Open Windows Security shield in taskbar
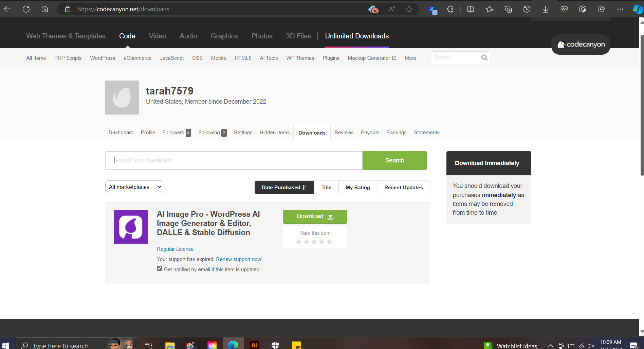 point(275,345)
